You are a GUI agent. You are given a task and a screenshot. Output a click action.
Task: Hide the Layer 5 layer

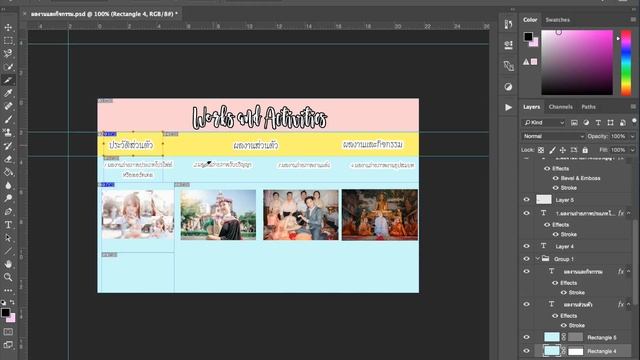click(527, 200)
